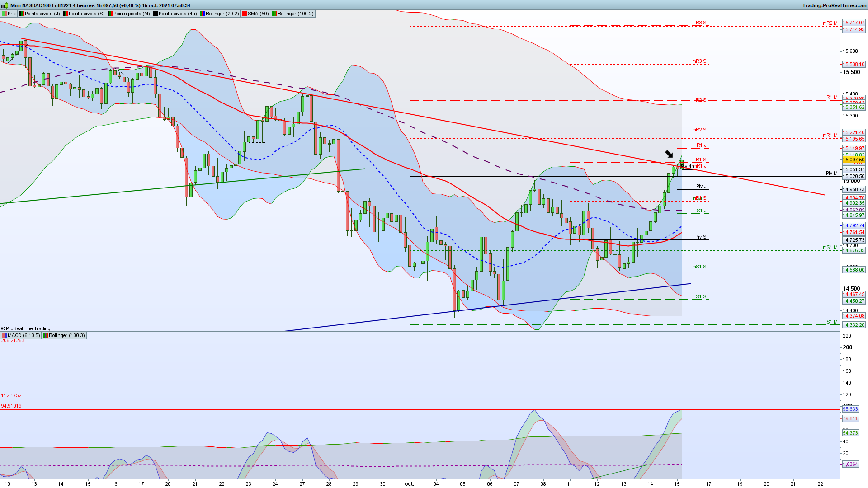Click the MACD indicator color icon
The width and height of the screenshot is (868, 488).
[x=5, y=335]
